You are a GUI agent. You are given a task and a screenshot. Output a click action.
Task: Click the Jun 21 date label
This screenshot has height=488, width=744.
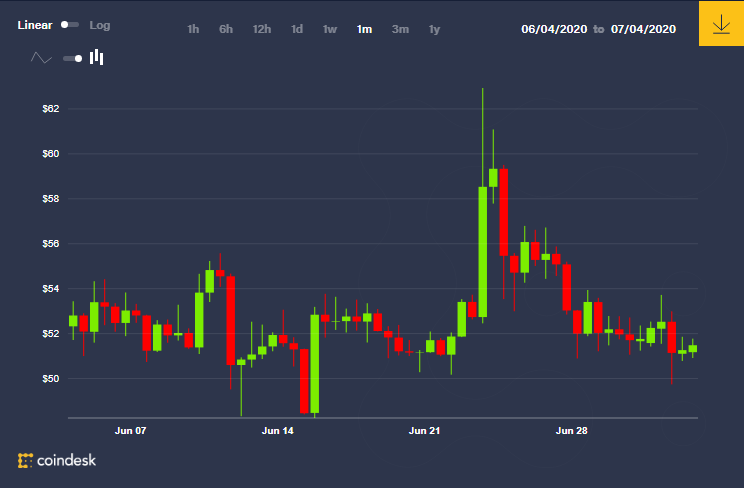pos(425,431)
